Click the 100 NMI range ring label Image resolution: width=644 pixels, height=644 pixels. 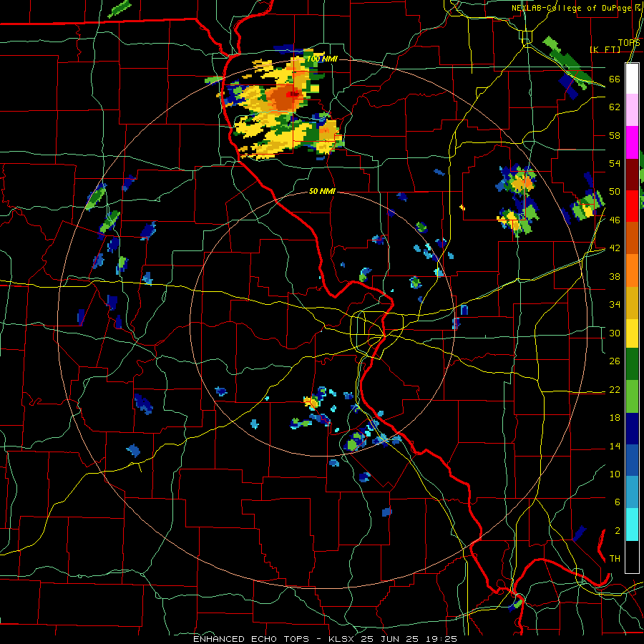(322, 59)
